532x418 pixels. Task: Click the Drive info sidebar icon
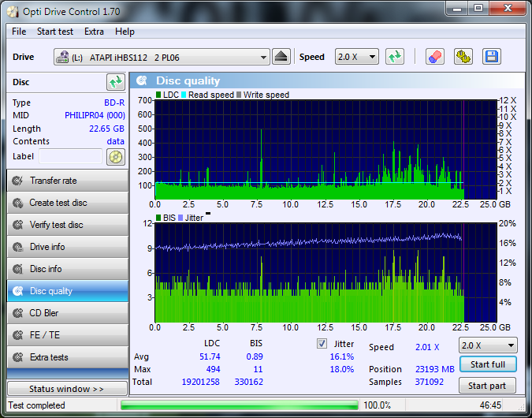click(x=17, y=247)
